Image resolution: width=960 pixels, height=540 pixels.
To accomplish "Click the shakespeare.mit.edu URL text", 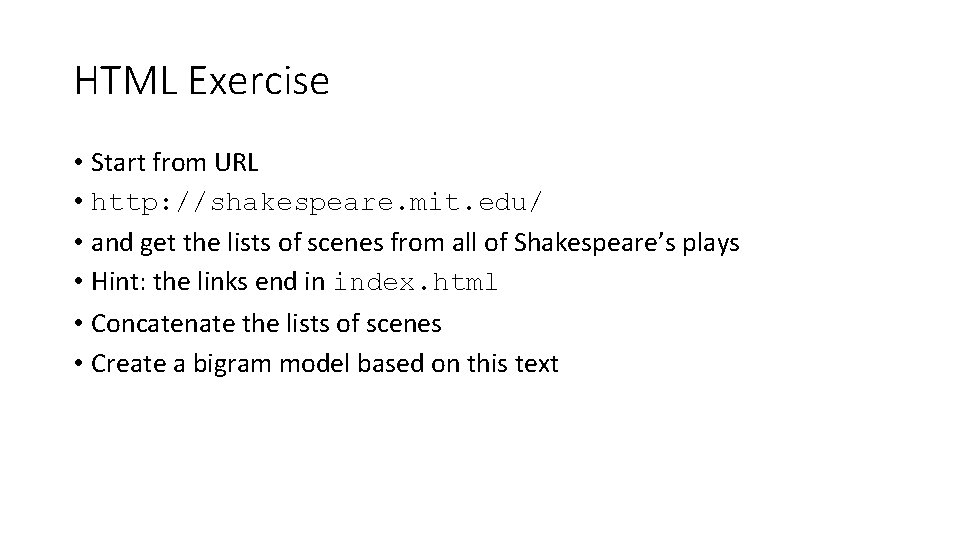I will (317, 202).
